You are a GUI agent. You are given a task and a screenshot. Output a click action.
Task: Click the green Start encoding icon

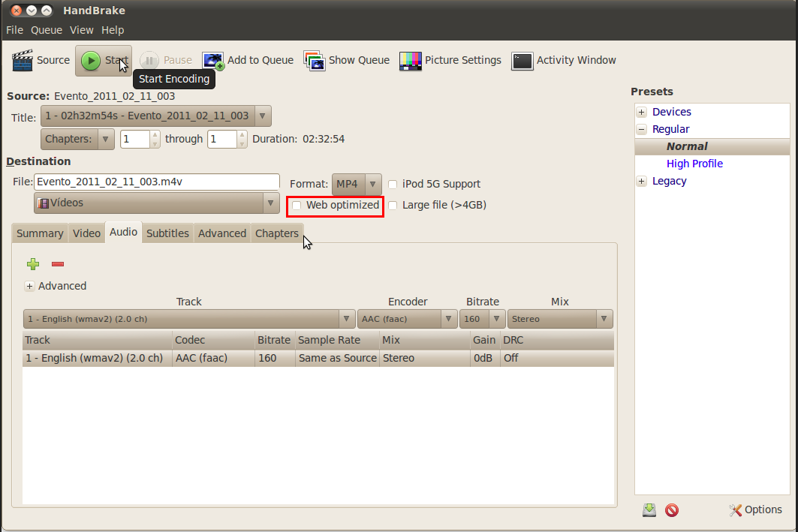[x=91, y=61]
